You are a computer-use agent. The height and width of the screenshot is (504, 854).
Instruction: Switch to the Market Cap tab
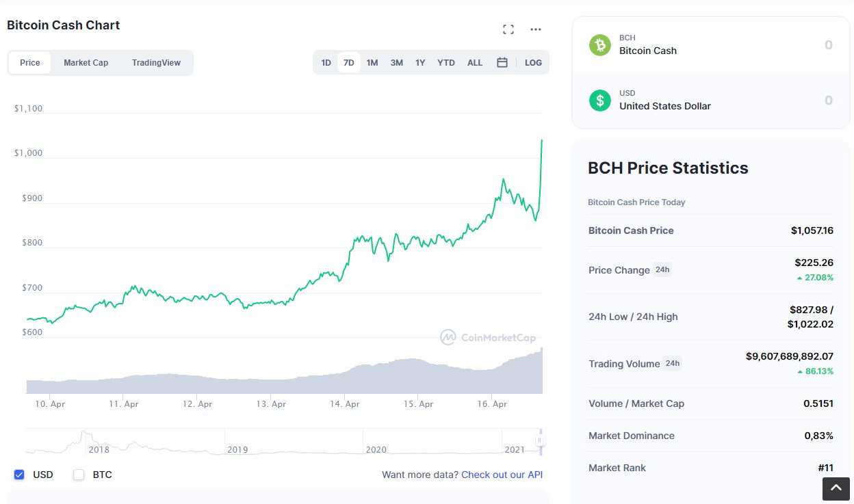click(x=86, y=62)
